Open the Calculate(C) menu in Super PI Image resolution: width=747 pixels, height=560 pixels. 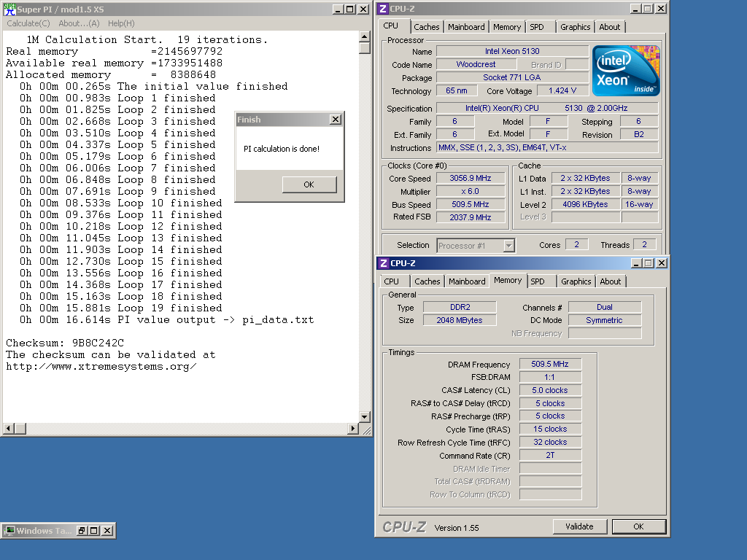point(28,23)
